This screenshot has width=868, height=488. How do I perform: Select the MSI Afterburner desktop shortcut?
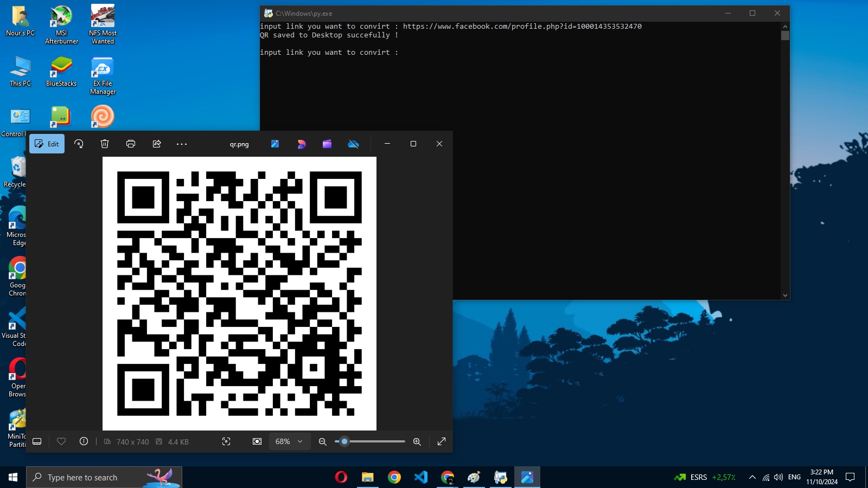[61, 25]
